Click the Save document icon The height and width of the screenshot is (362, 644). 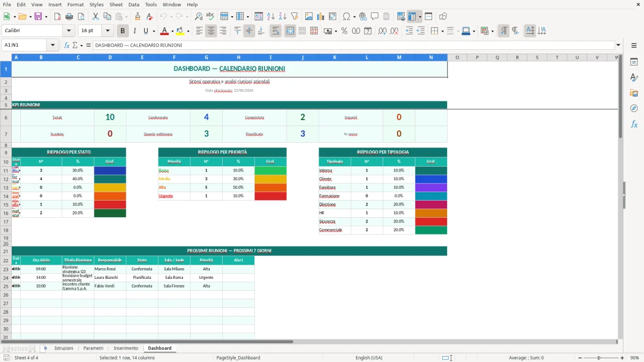(x=38, y=17)
